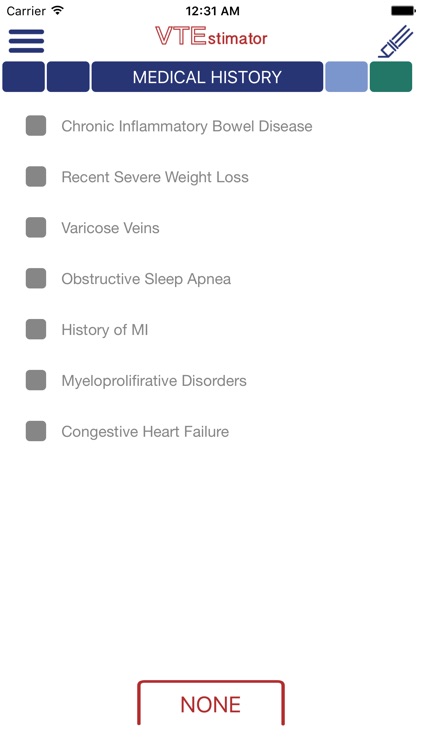Tap the eraser clear icon

pos(395,42)
